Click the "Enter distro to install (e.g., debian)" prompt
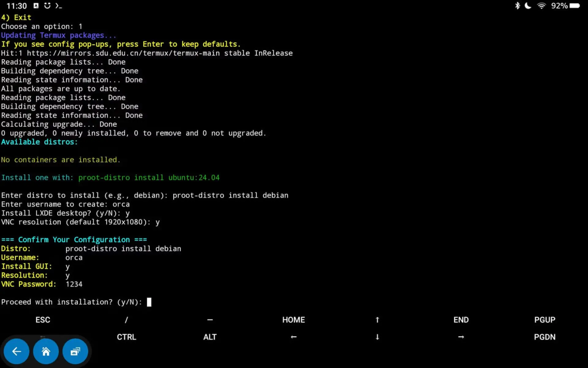Screen dimensions: 588x368 click(85, 195)
